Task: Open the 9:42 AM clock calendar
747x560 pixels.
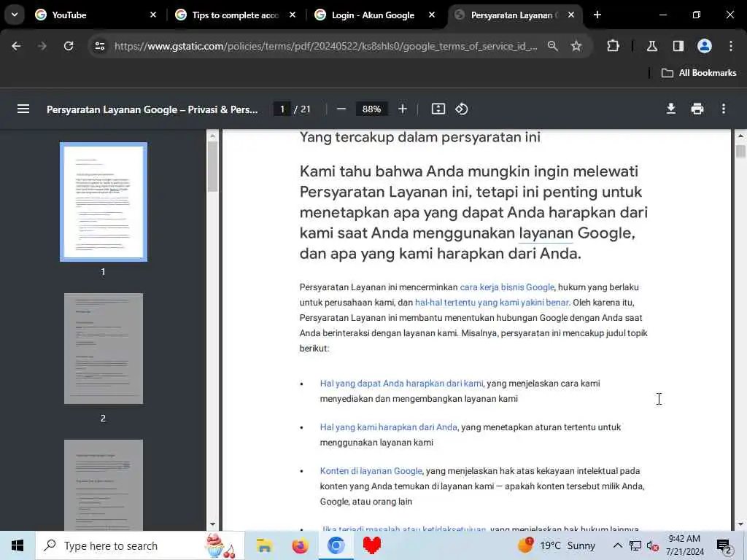Action: click(x=684, y=545)
